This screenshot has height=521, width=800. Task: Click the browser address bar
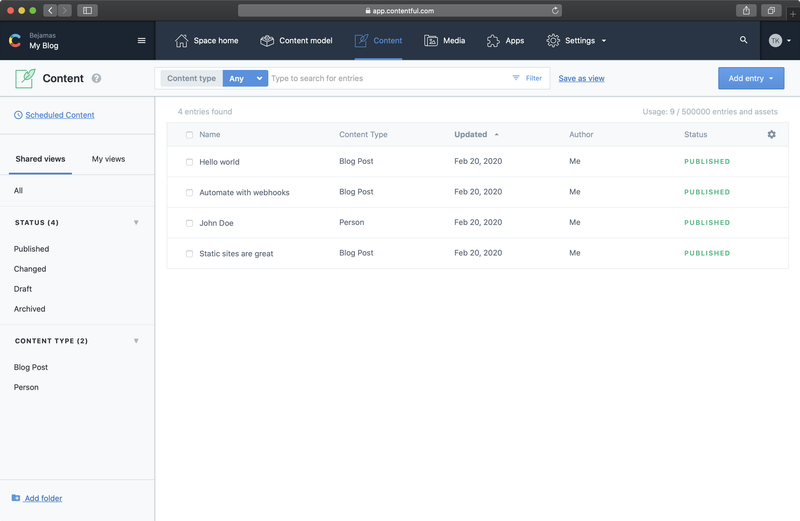[x=399, y=10]
